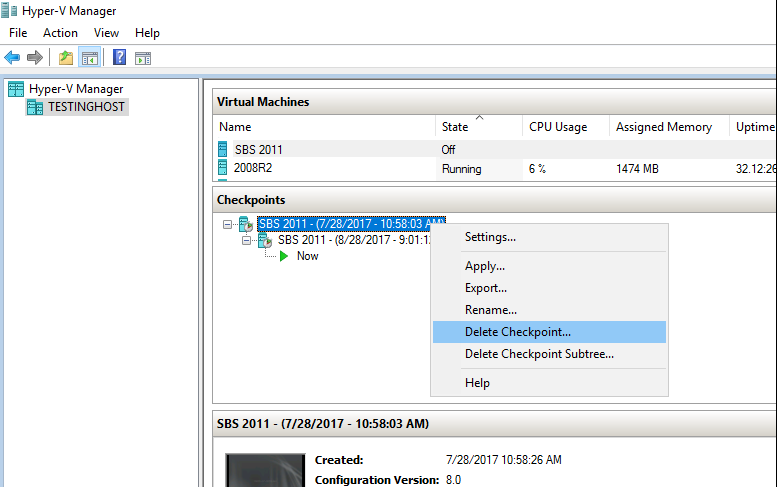Select the Now checkpoint entry
The width and height of the screenshot is (777, 487).
point(307,256)
